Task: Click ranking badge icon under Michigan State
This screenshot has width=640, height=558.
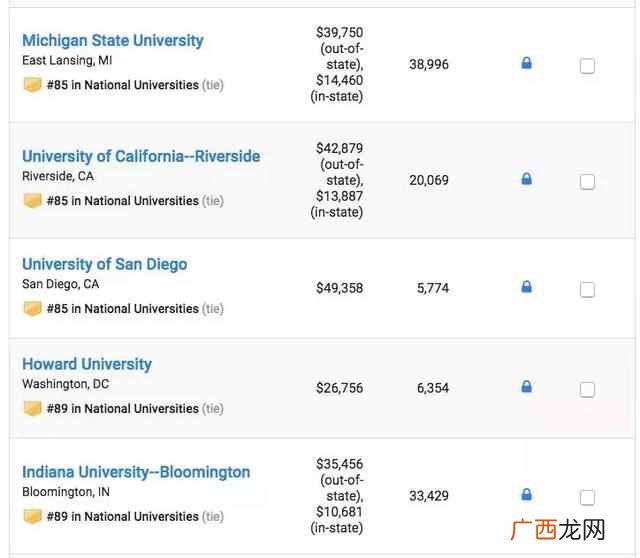Action: 32,85
